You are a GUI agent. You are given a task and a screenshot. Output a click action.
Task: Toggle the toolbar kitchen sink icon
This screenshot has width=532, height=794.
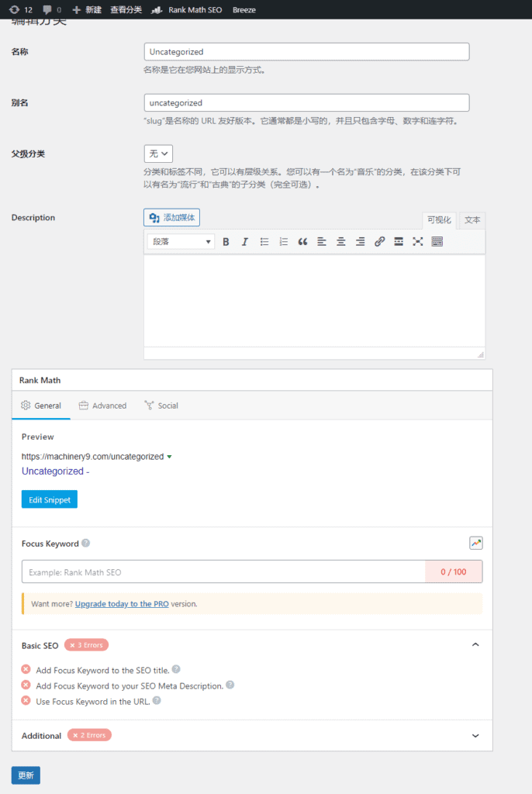click(x=437, y=242)
